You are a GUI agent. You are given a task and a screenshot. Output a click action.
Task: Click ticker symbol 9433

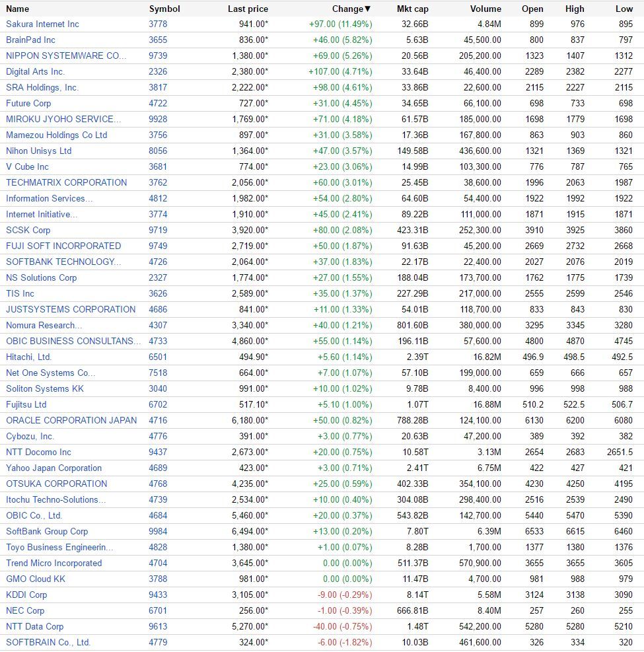[158, 595]
